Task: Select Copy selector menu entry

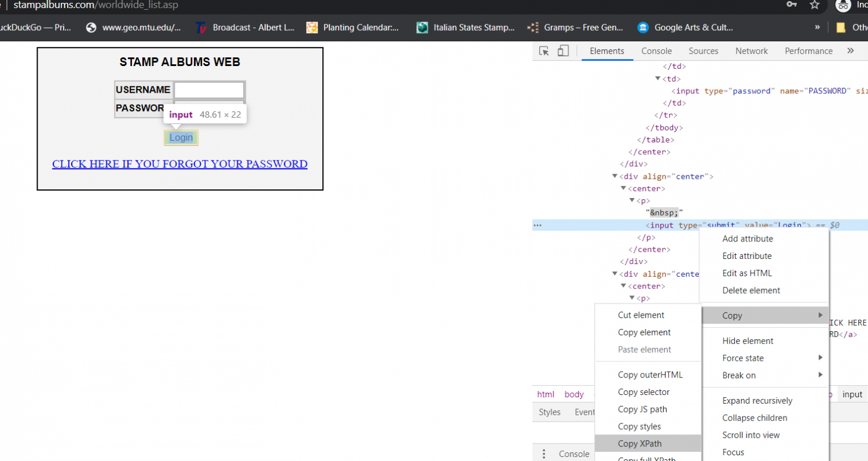Action: [x=643, y=392]
